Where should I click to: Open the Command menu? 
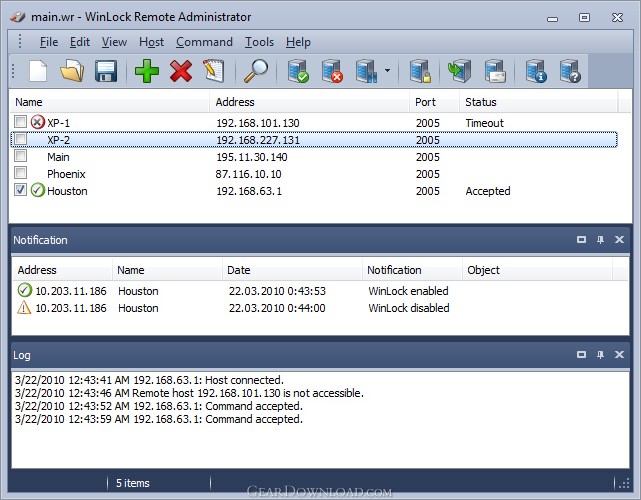point(204,42)
